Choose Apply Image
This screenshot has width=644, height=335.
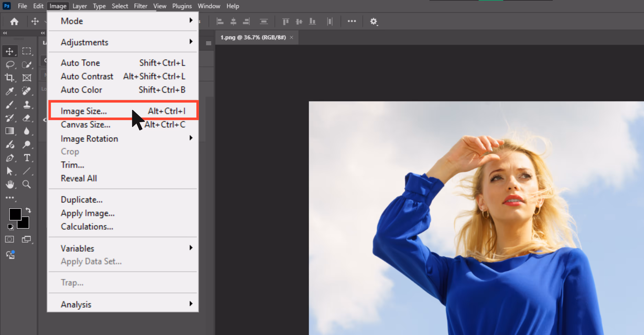click(123, 213)
